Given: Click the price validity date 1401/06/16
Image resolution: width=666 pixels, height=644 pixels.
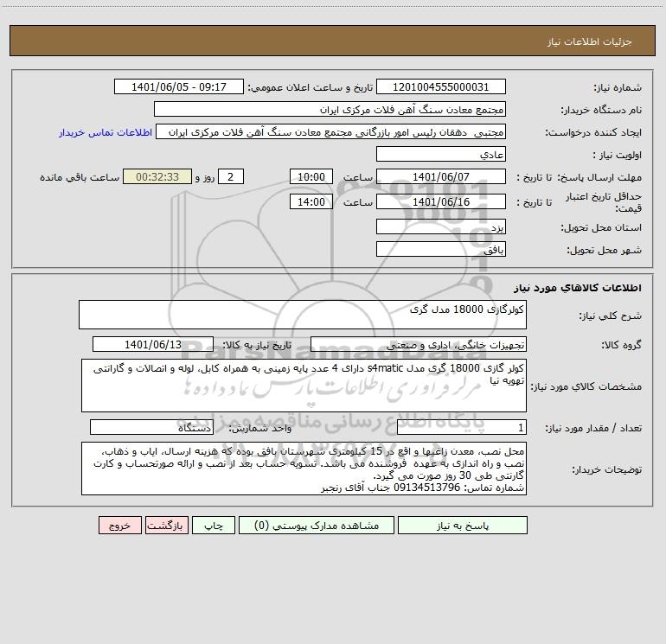Looking at the screenshot, I should tap(441, 201).
